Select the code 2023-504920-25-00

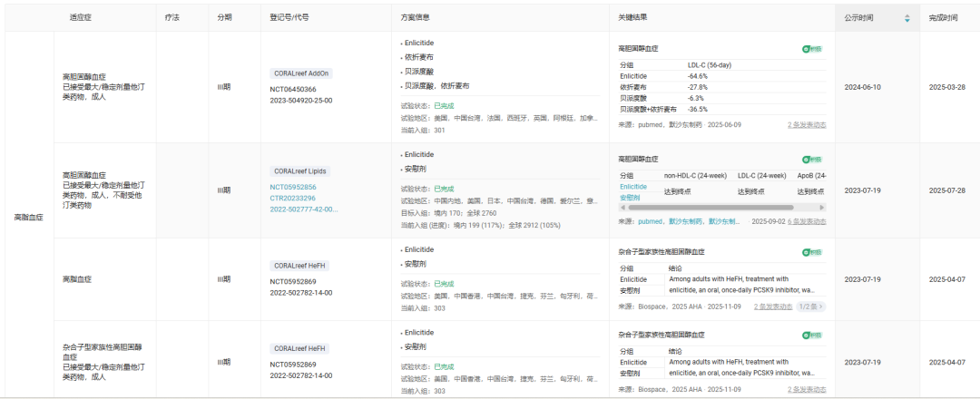tap(301, 101)
